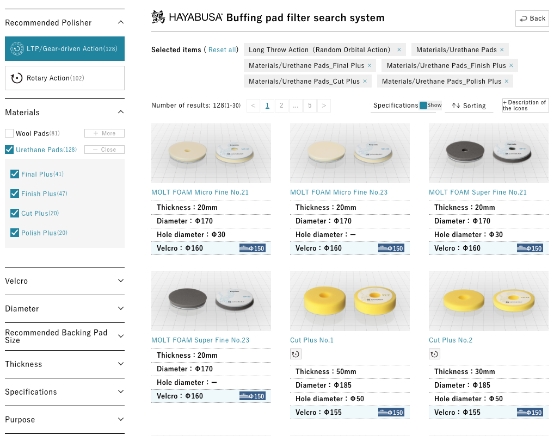This screenshot has height=436, width=554.
Task: Click rotary icon under Cut Plus No.1
Action: [x=295, y=354]
